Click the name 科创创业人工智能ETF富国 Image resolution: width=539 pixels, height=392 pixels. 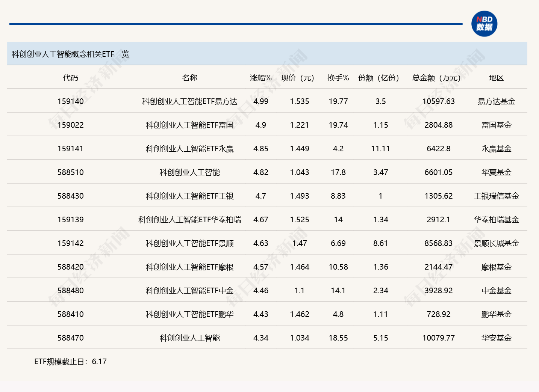[190, 125]
